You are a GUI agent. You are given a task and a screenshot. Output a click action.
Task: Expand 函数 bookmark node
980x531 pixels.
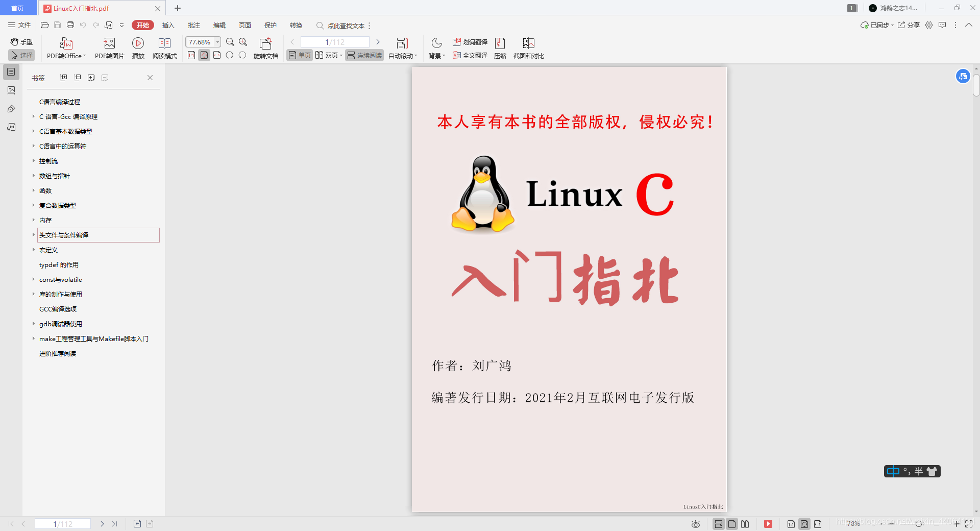[x=34, y=190]
